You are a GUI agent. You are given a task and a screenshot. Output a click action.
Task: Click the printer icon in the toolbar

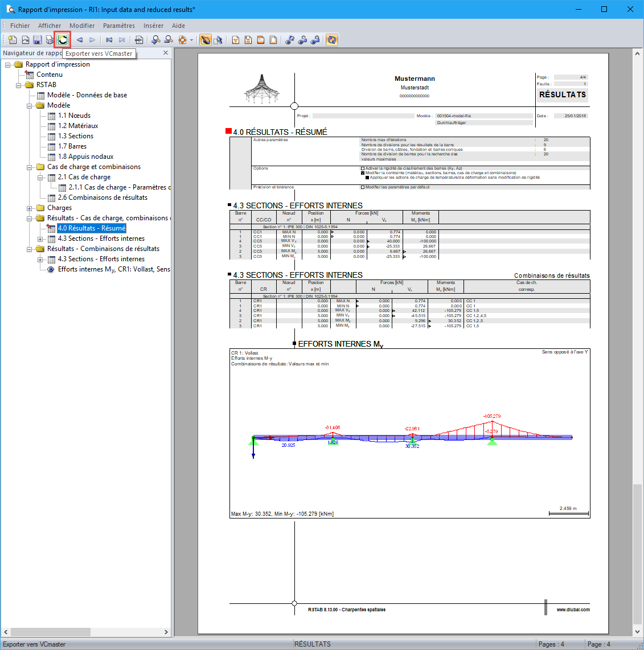[x=50, y=40]
